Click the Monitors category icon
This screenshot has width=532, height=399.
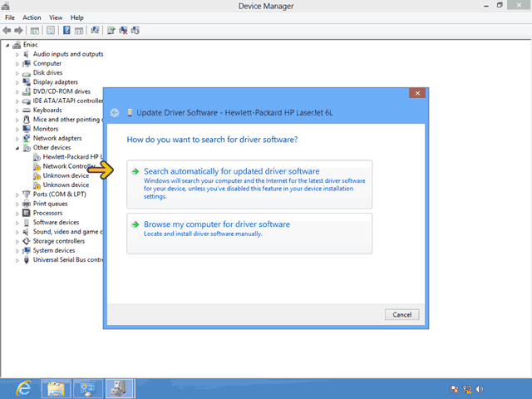(27, 129)
